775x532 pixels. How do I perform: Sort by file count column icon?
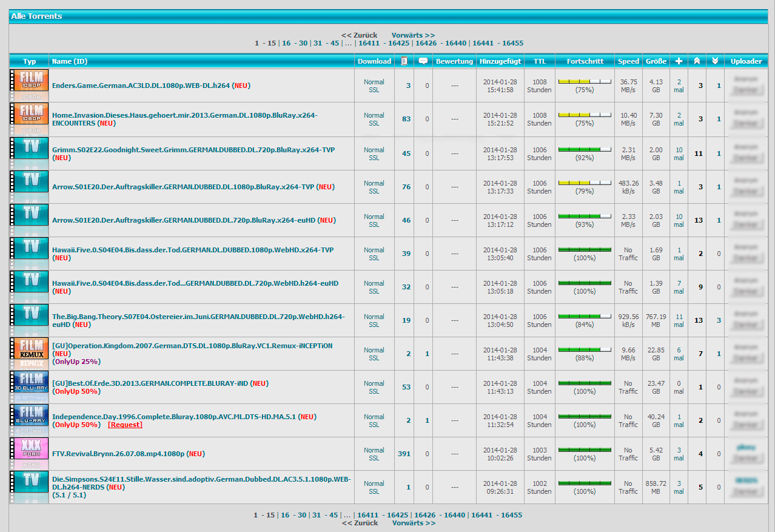click(x=404, y=61)
